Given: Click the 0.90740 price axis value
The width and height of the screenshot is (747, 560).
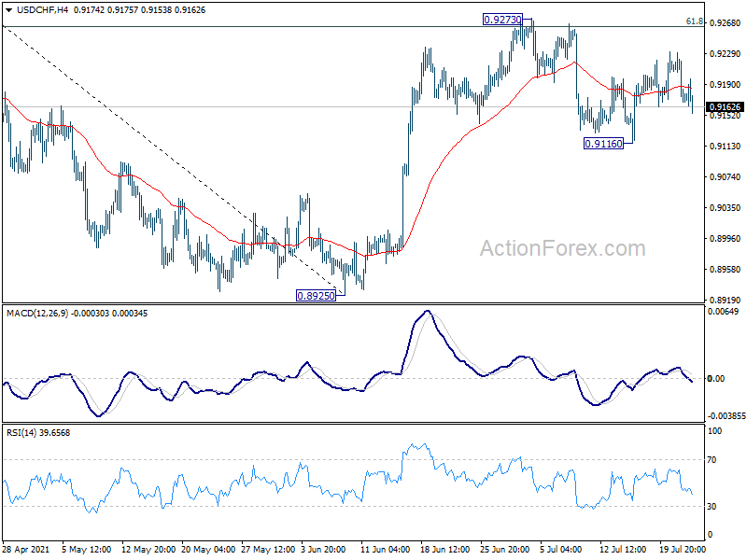Looking at the screenshot, I should [x=726, y=176].
